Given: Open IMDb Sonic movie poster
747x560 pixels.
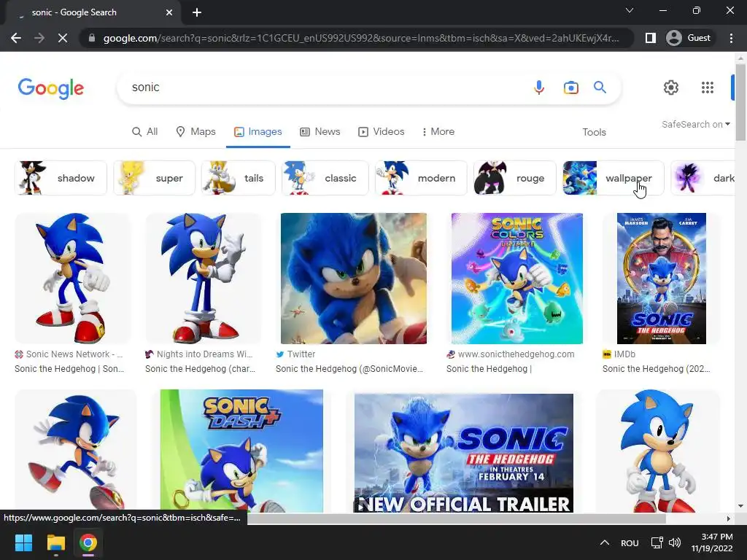Looking at the screenshot, I should tap(661, 279).
